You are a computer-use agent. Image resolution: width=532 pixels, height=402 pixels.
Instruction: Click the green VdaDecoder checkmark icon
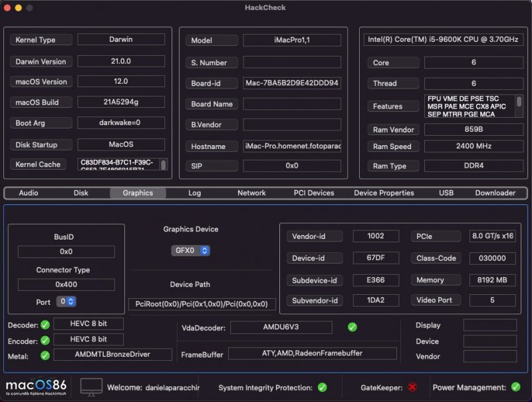click(x=352, y=327)
